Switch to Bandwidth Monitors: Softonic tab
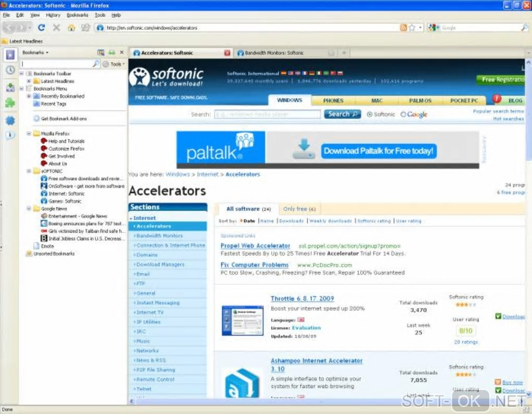The width and height of the screenshot is (532, 414). click(282, 53)
